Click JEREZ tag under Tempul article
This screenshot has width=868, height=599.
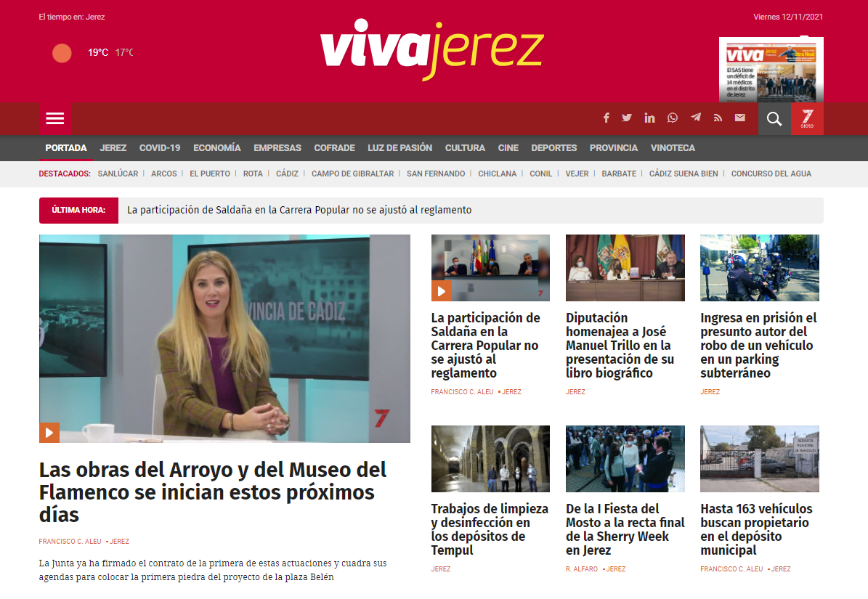coord(441,569)
